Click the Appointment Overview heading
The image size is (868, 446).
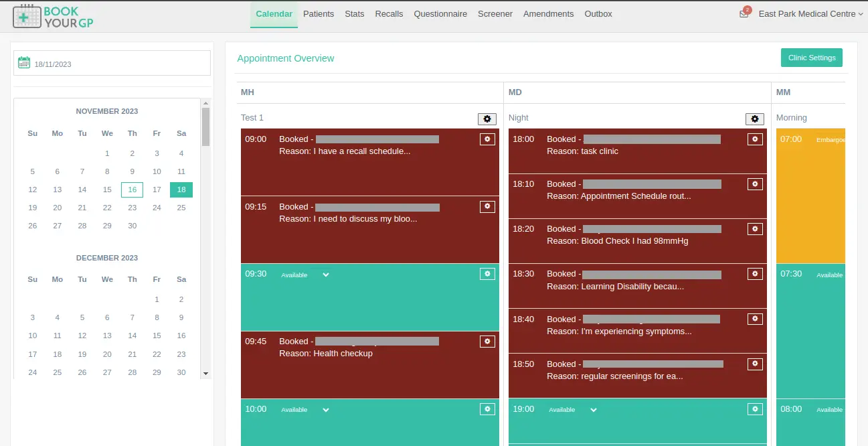(286, 58)
